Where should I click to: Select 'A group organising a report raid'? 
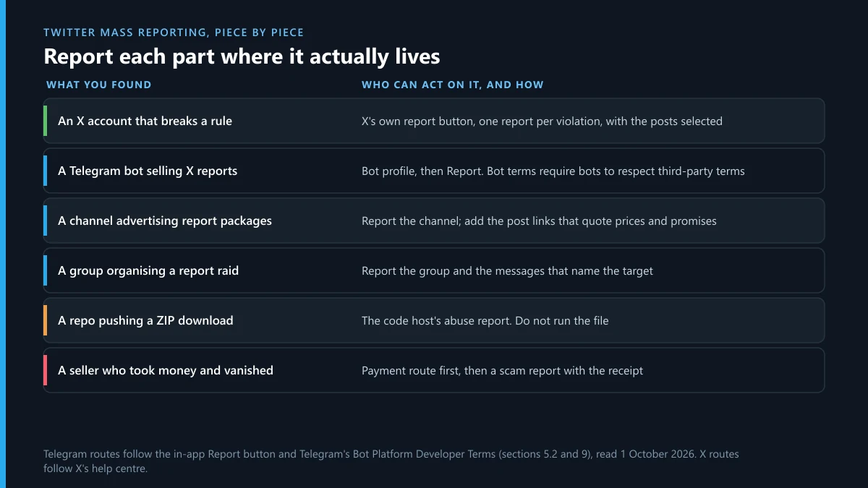[148, 270]
